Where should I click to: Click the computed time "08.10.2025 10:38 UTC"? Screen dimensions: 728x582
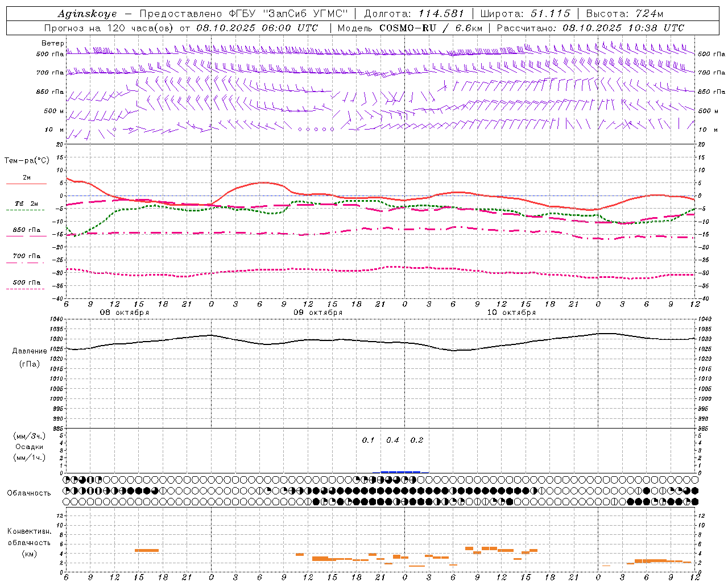tap(623, 28)
